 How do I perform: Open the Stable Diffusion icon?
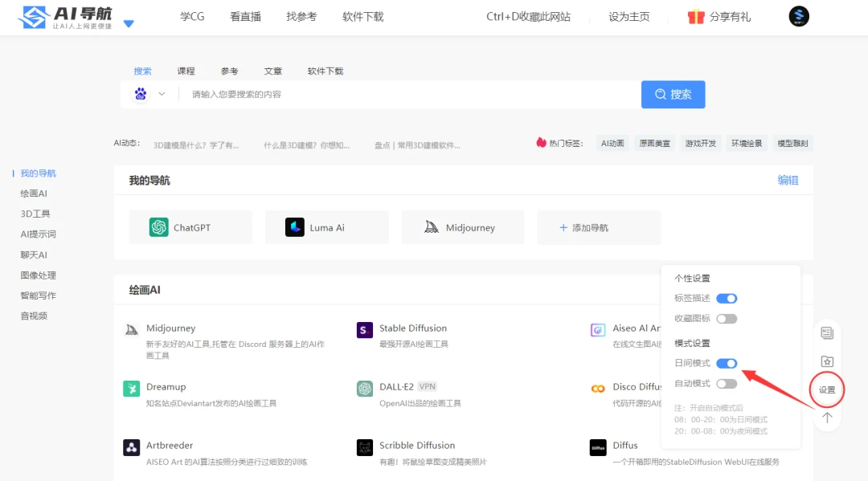(x=365, y=330)
